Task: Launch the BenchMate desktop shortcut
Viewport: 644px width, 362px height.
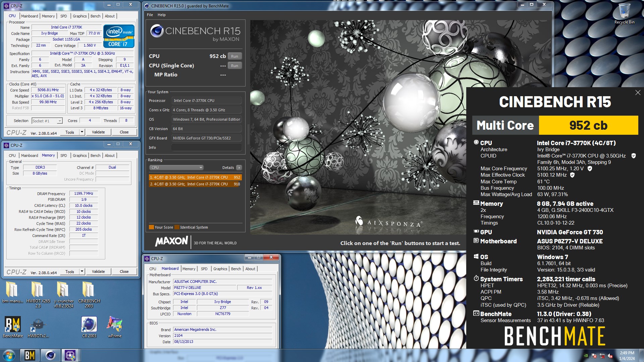Action: click(x=13, y=327)
